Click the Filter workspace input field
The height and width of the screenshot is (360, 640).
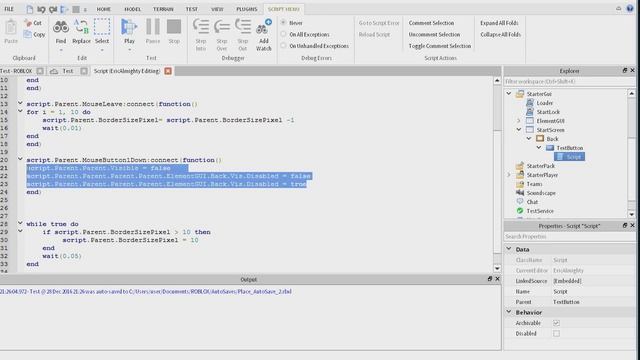(x=569, y=82)
